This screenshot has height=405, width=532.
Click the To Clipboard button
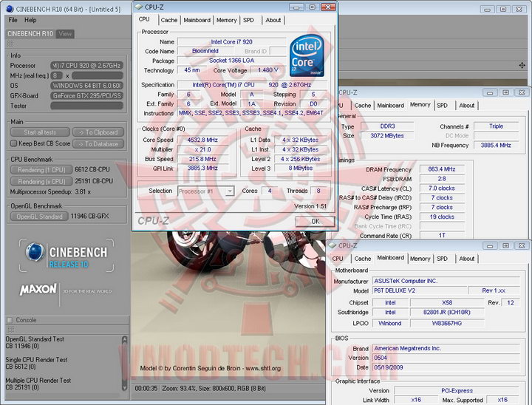point(98,132)
